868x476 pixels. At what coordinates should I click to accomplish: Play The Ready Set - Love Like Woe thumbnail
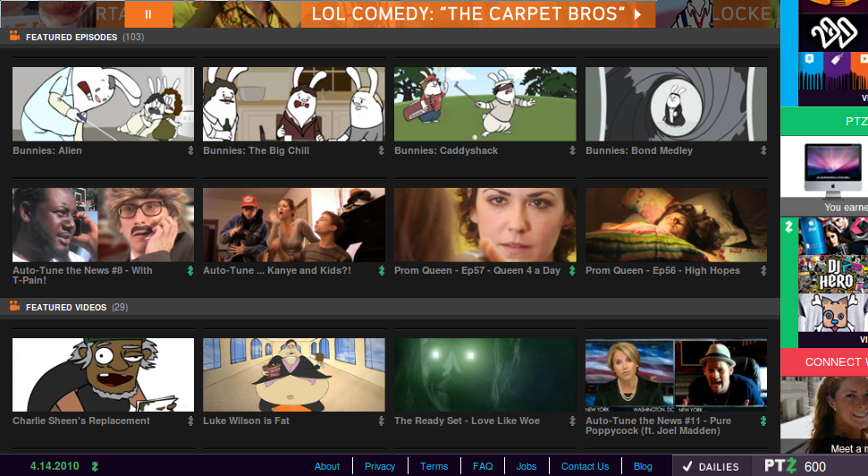tap(485, 375)
